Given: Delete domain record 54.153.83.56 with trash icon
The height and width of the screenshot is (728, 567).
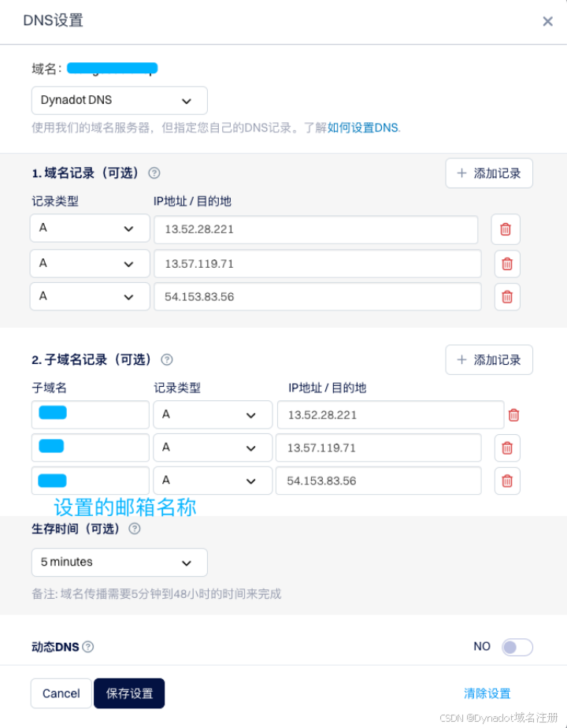Looking at the screenshot, I should (x=507, y=297).
